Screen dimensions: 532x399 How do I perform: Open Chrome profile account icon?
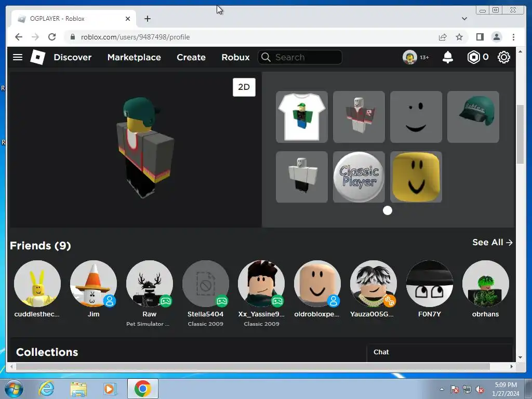(496, 37)
